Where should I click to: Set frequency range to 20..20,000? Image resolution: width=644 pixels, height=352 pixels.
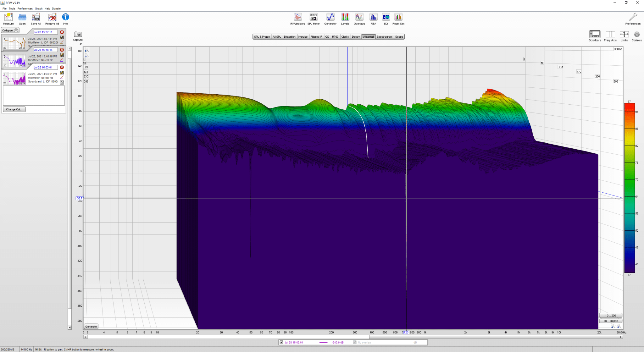coord(611,321)
